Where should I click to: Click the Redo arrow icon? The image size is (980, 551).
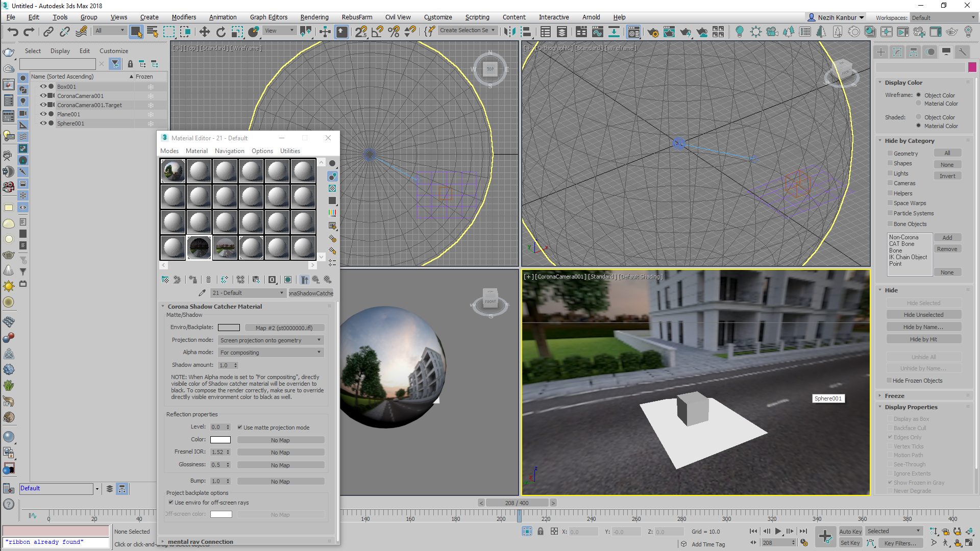click(x=29, y=32)
